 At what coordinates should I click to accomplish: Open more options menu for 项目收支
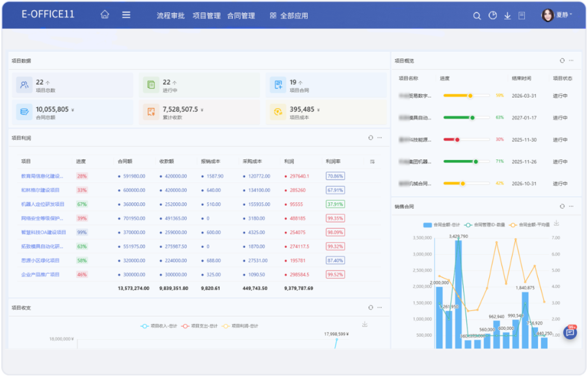(x=380, y=308)
